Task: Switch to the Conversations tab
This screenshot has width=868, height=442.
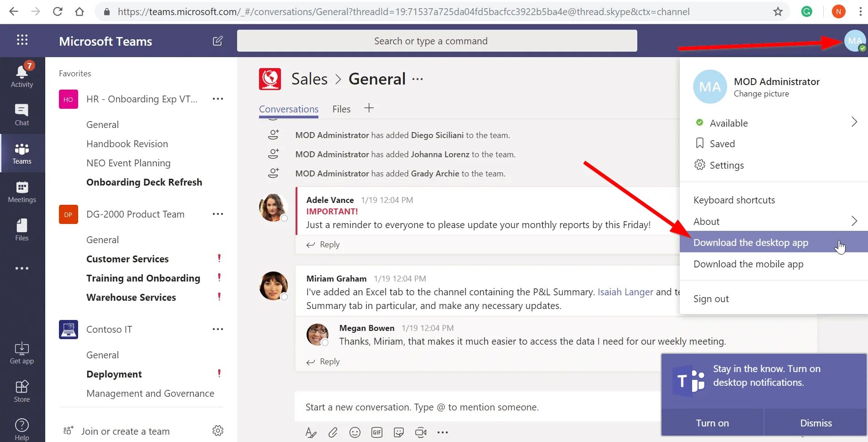Action: coord(289,109)
